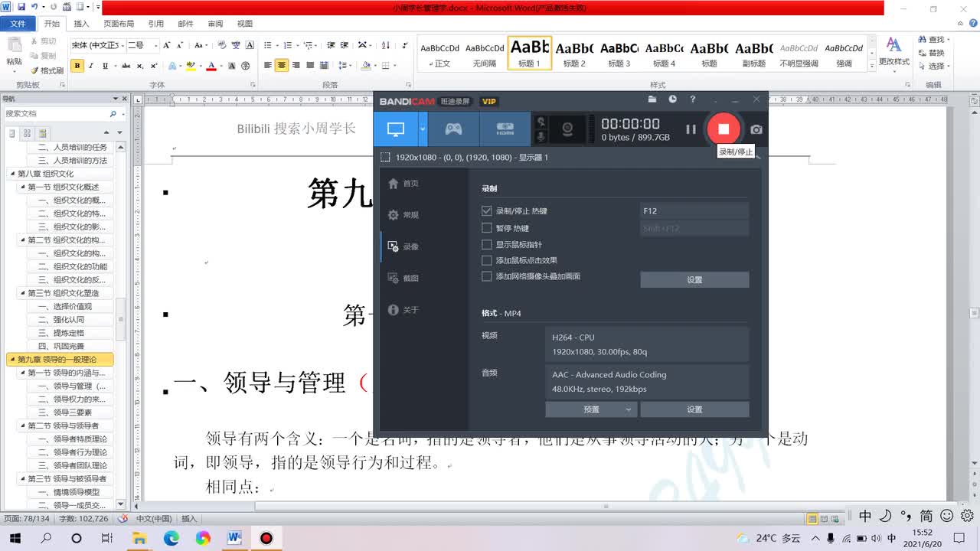Open Bandicam 截图 sidebar tab
This screenshot has height=551, width=980.
tap(403, 278)
